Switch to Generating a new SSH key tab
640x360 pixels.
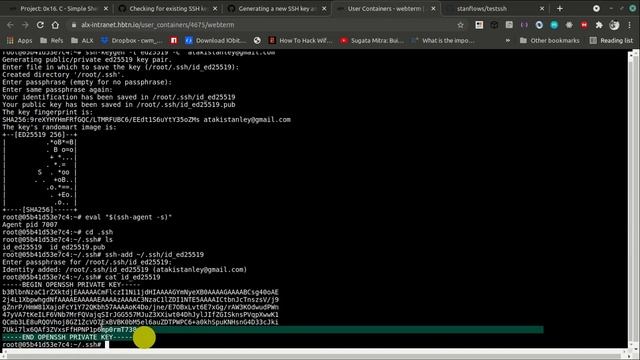(x=276, y=9)
